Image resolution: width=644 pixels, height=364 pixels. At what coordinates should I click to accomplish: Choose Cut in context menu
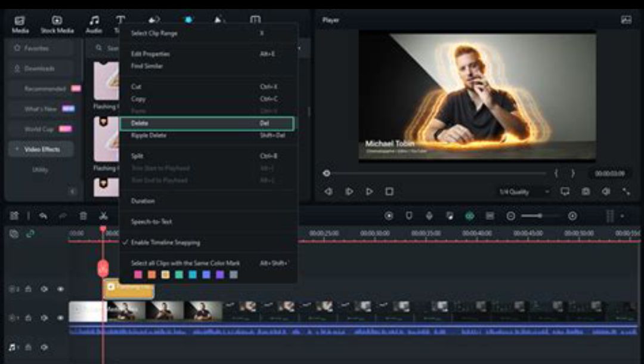209,87
